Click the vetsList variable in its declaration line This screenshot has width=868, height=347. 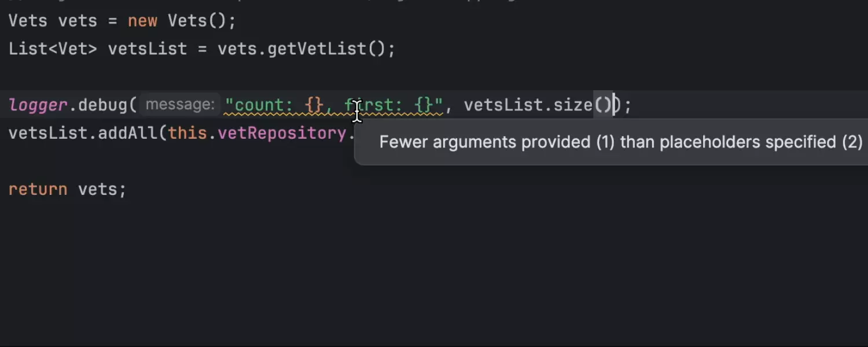tap(147, 49)
